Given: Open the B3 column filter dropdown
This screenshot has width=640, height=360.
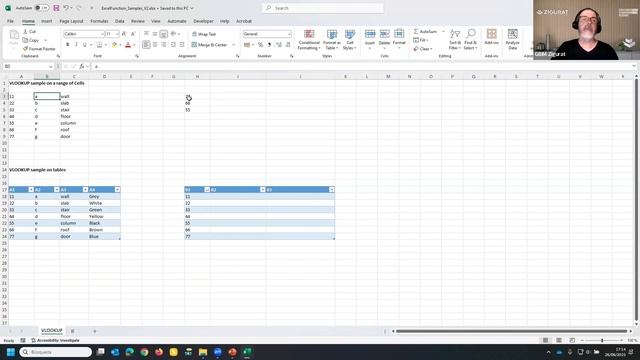Looking at the screenshot, I should 331,189.
